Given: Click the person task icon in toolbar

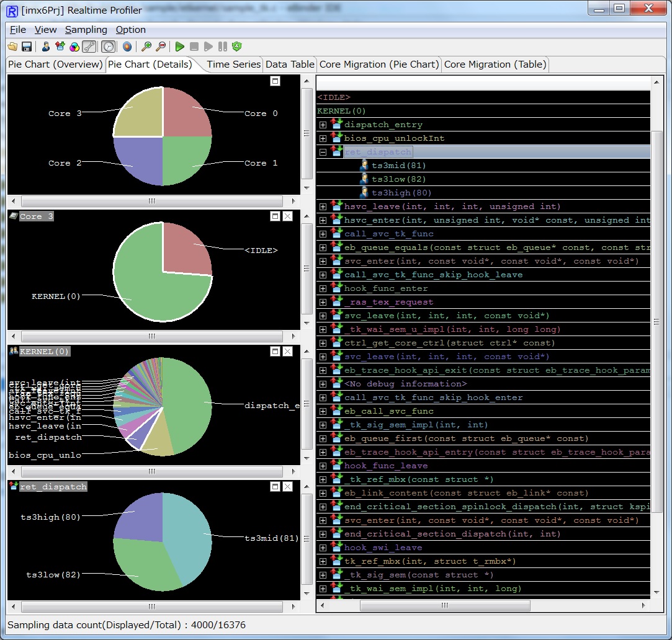Looking at the screenshot, I should [45, 47].
